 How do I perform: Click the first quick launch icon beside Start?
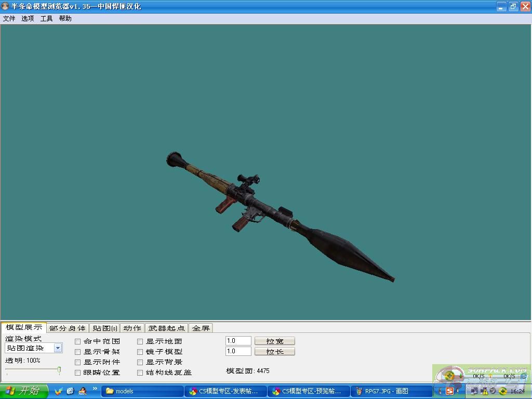(58, 391)
